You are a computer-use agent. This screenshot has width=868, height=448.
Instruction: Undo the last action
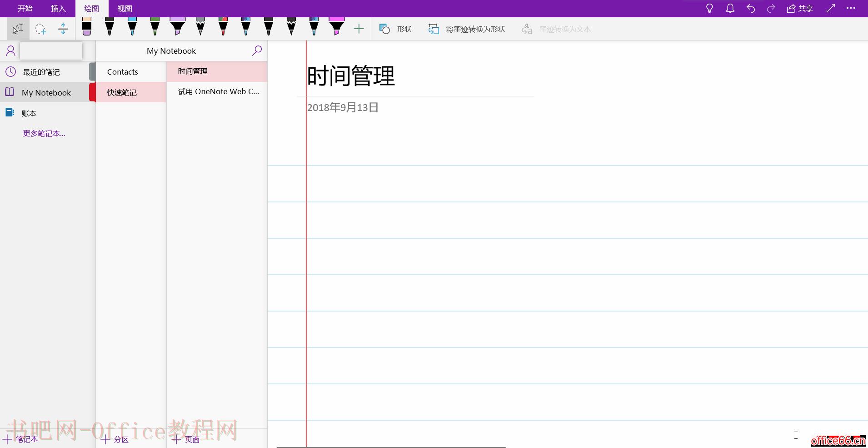coord(751,8)
